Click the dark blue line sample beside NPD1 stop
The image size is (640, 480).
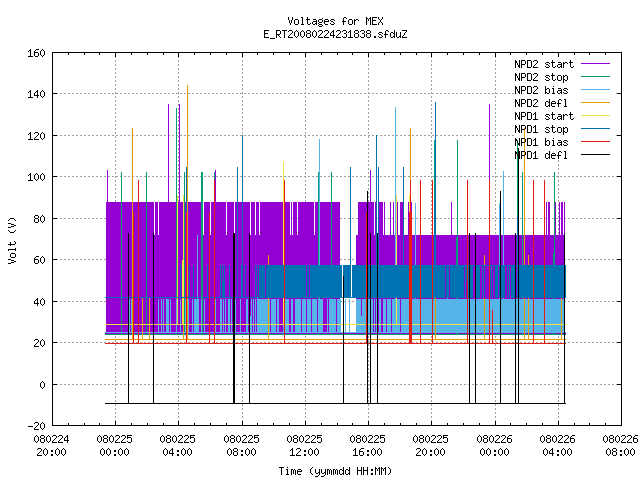coord(596,129)
